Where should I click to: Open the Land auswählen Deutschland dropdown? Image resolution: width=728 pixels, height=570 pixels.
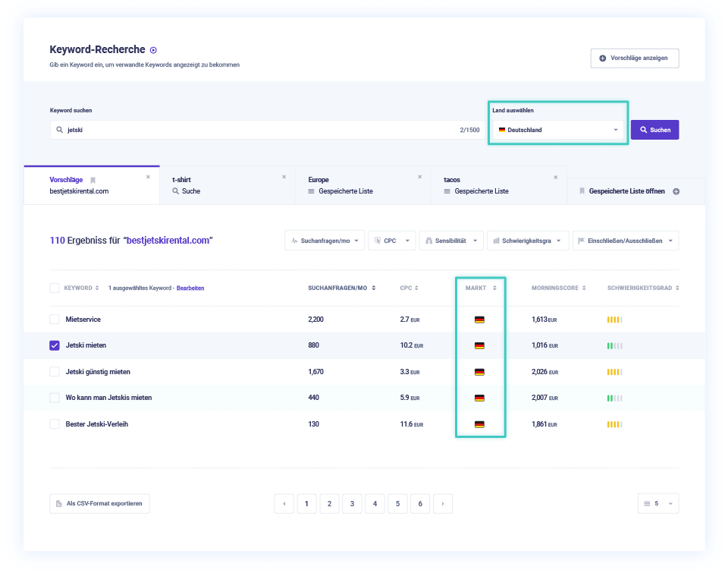click(557, 130)
